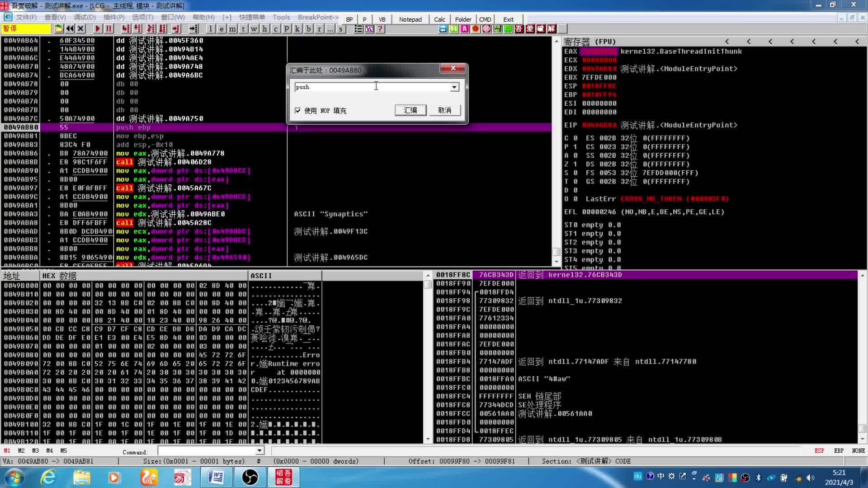
Task: Open the file explorer taskbar icon
Action: pos(82,477)
